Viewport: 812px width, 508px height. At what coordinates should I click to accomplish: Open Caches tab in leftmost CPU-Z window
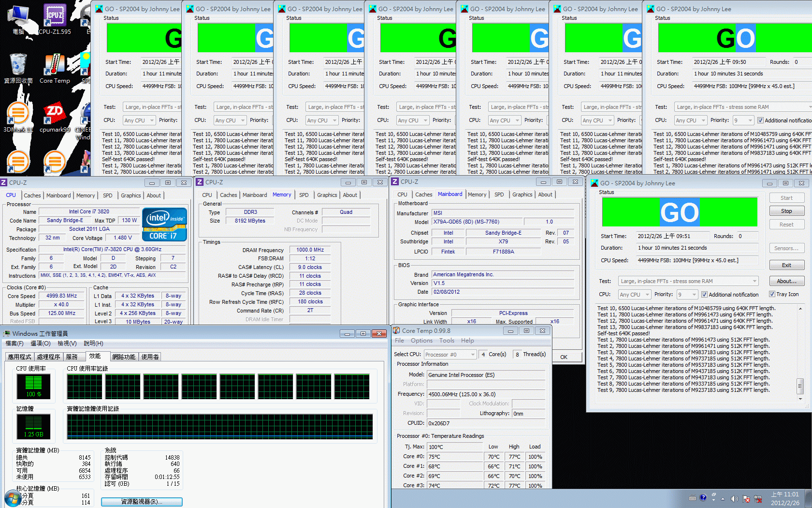[x=32, y=195]
